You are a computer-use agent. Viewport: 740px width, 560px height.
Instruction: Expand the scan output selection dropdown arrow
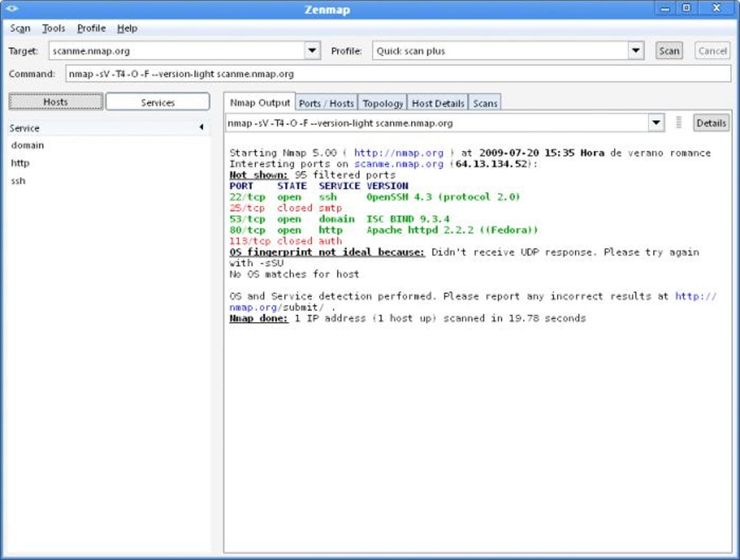pos(656,123)
